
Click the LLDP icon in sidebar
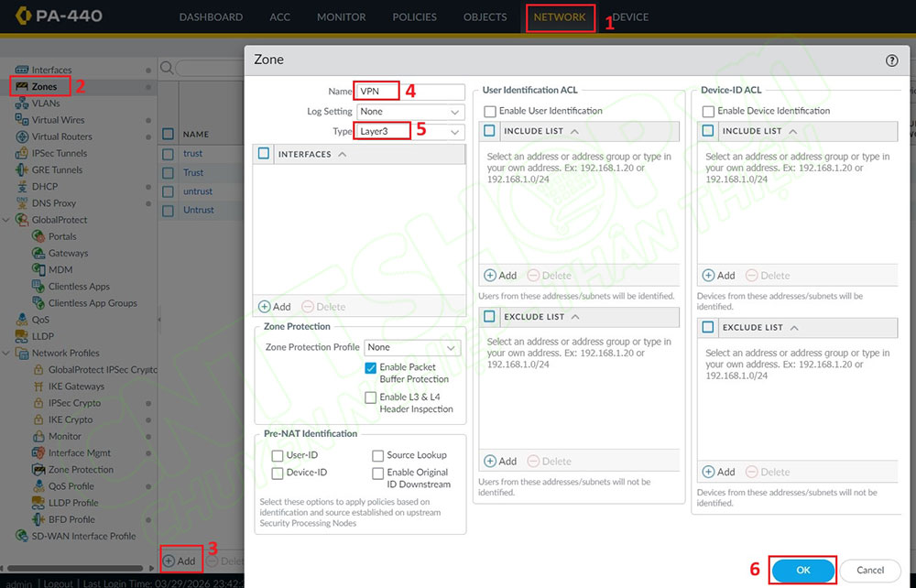[x=22, y=336]
